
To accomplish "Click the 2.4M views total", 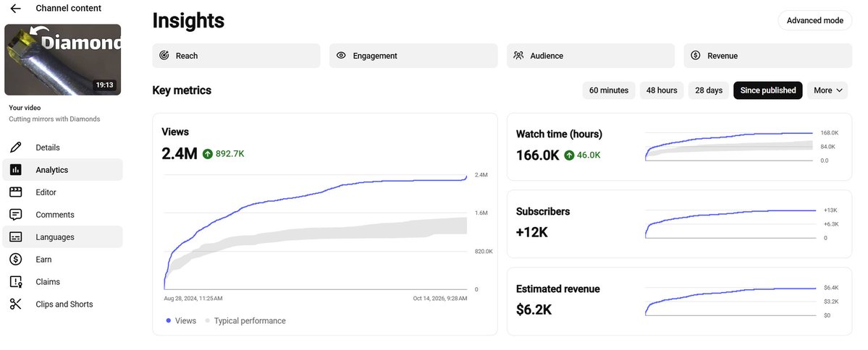I will pos(180,154).
